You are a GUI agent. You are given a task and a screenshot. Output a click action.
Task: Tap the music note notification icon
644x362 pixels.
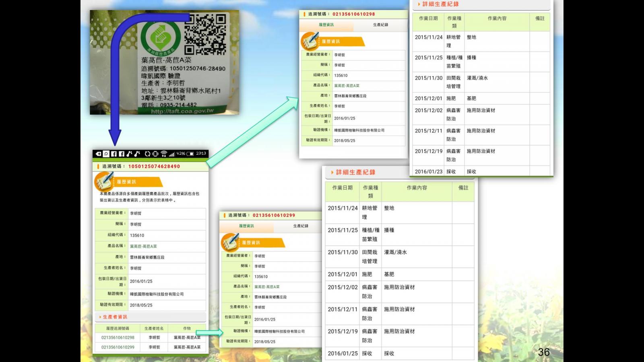pos(130,154)
